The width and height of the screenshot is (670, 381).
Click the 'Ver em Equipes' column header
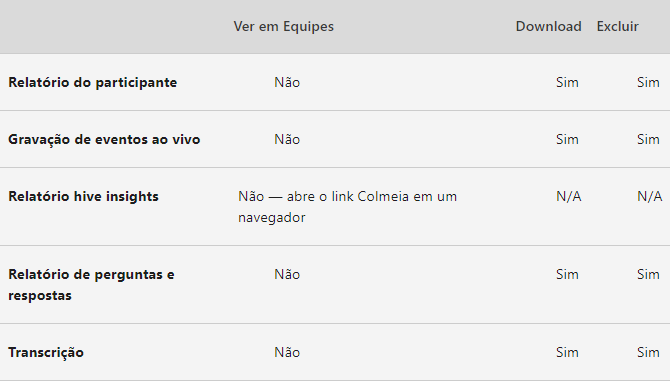pyautogui.click(x=283, y=26)
